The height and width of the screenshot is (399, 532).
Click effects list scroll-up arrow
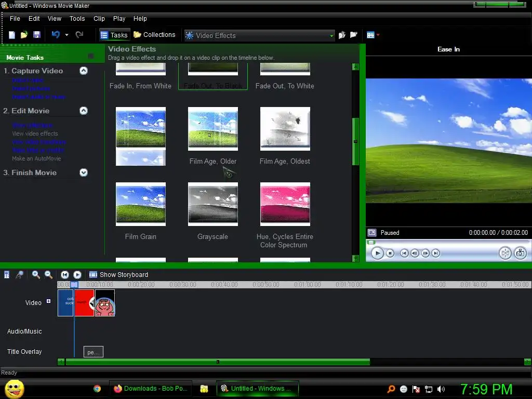coord(355,66)
